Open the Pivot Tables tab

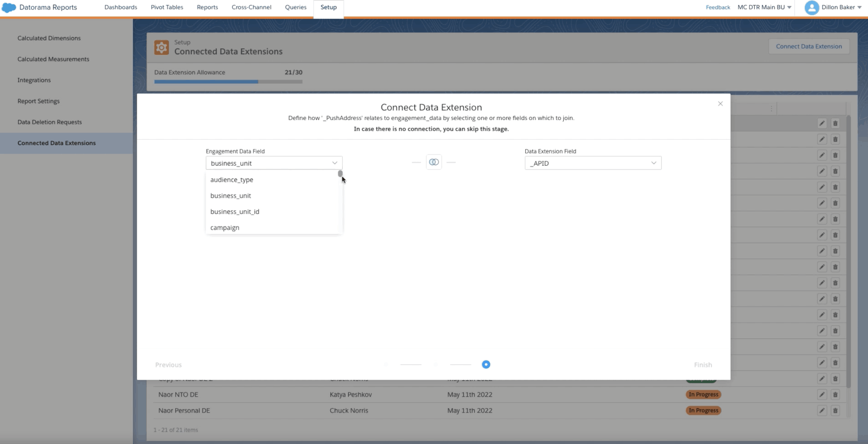pos(167,7)
